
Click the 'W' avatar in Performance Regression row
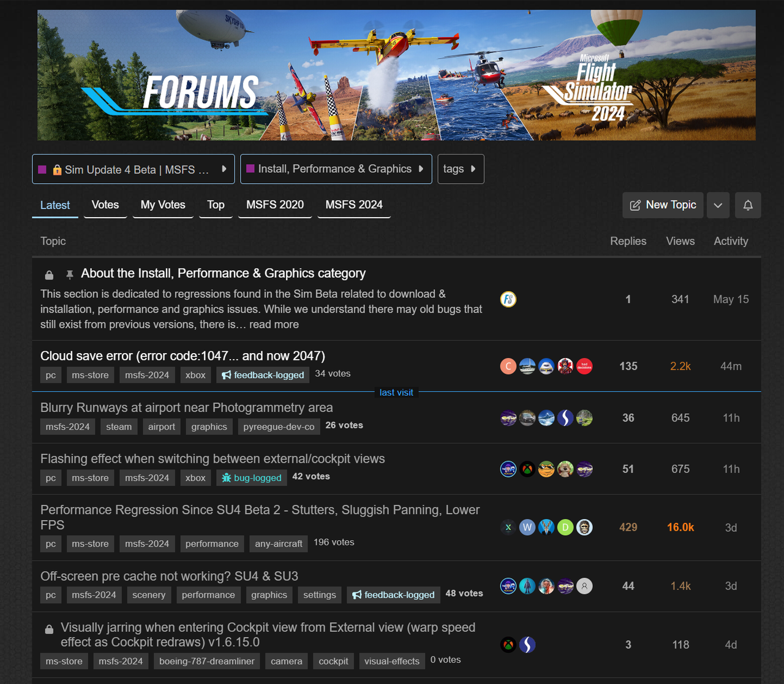point(527,527)
